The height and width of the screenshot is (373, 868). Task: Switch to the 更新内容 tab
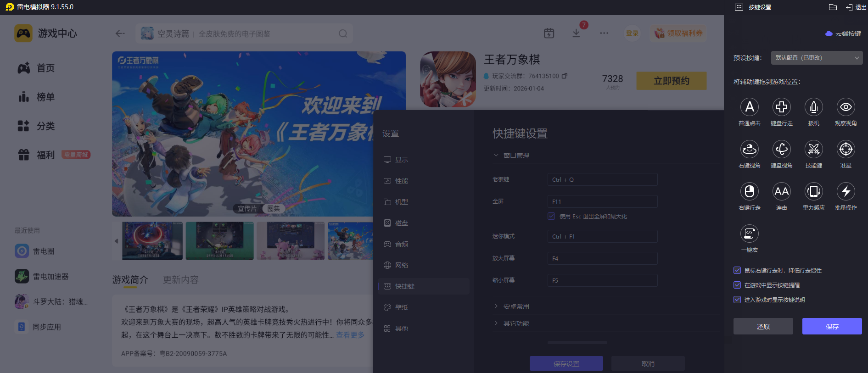181,280
